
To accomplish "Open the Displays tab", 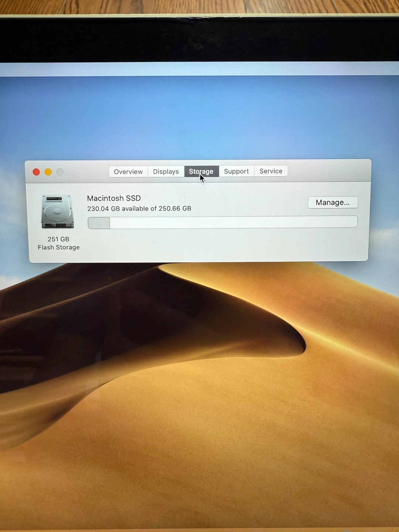I will [x=166, y=172].
